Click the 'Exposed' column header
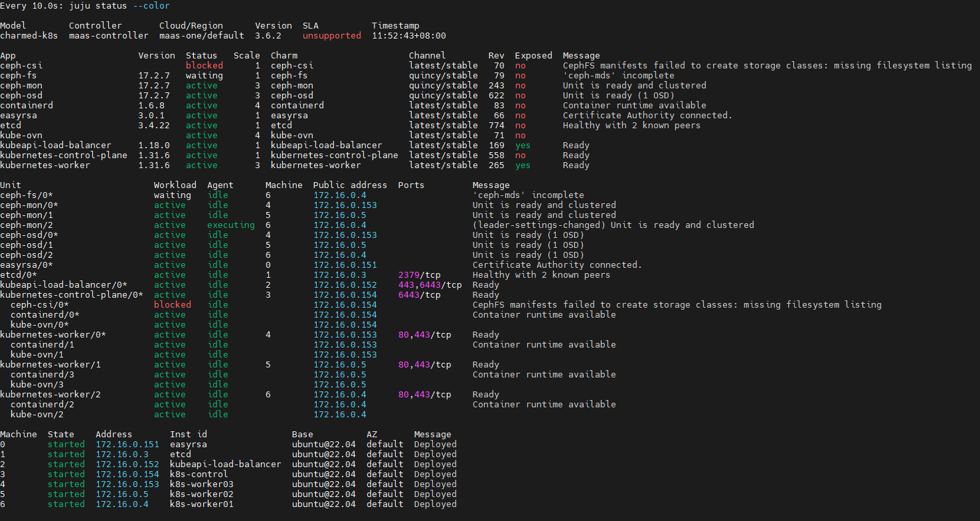 click(534, 56)
